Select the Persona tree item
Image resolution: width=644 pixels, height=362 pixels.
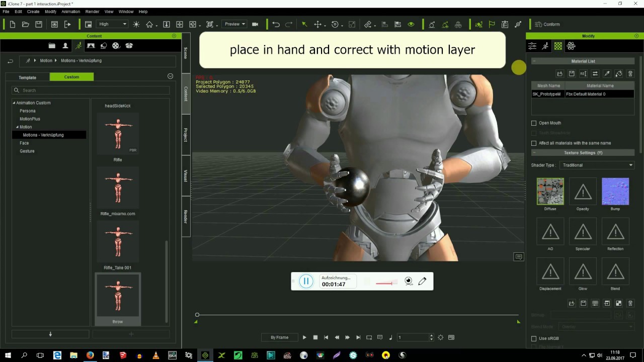[28, 111]
